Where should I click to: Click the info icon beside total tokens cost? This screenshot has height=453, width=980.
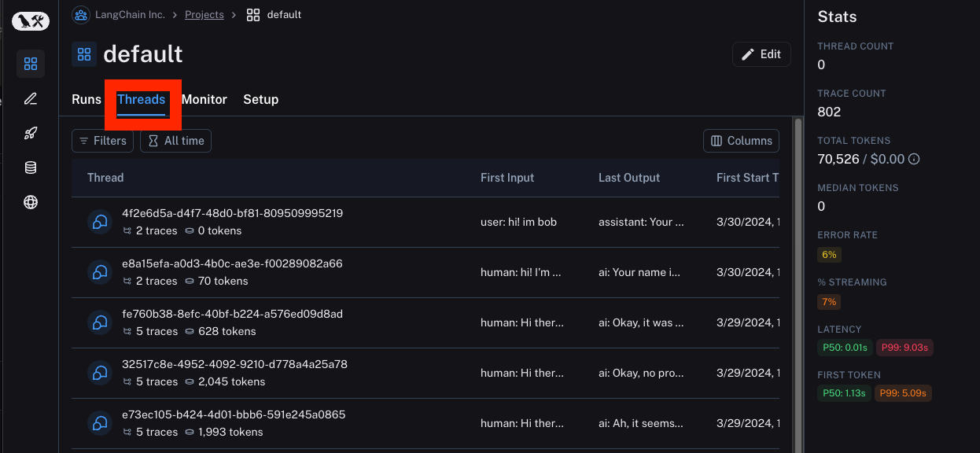click(914, 159)
